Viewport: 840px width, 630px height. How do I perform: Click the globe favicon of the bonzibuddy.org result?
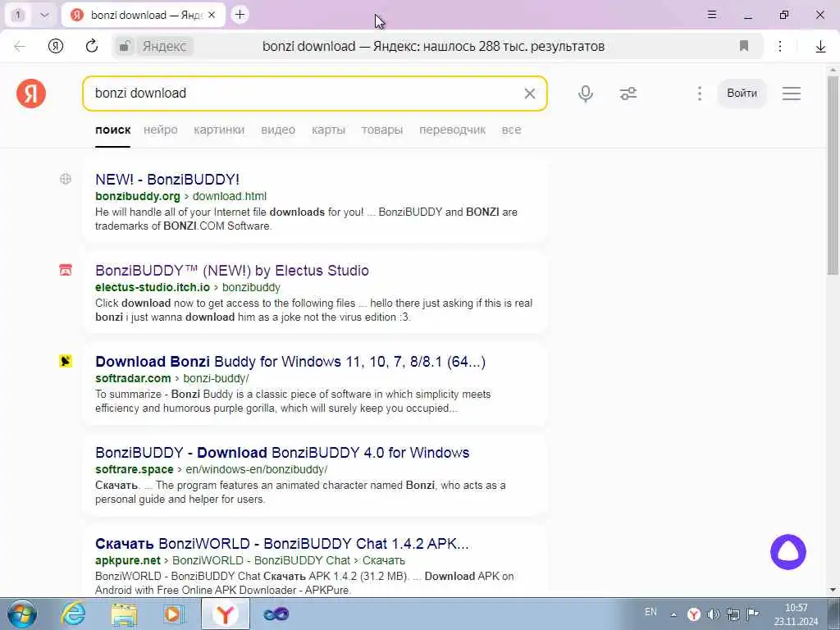pos(66,179)
